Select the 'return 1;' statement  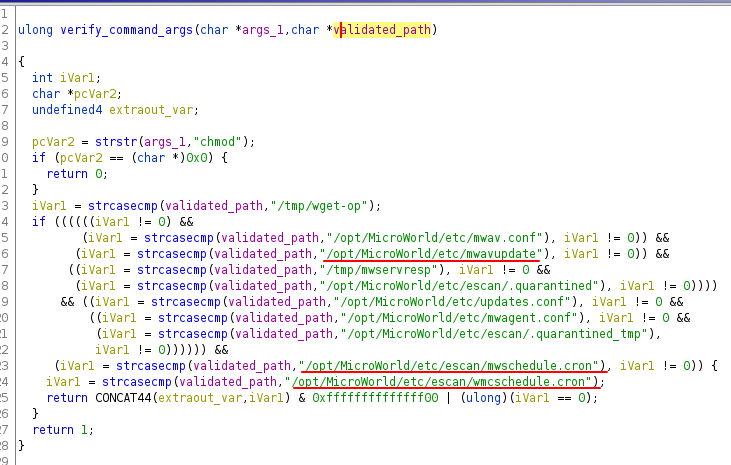[63, 430]
